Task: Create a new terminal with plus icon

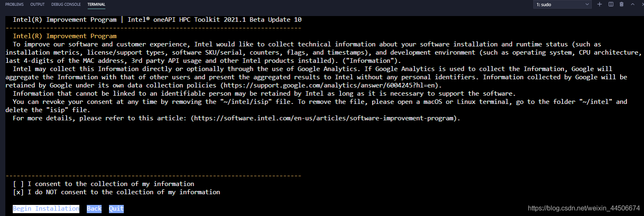Action: (x=600, y=4)
